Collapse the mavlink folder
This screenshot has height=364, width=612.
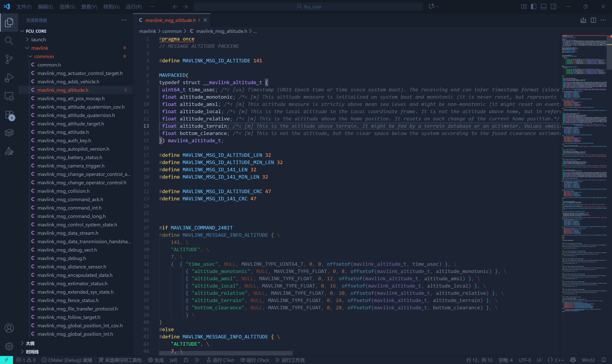tap(40, 48)
